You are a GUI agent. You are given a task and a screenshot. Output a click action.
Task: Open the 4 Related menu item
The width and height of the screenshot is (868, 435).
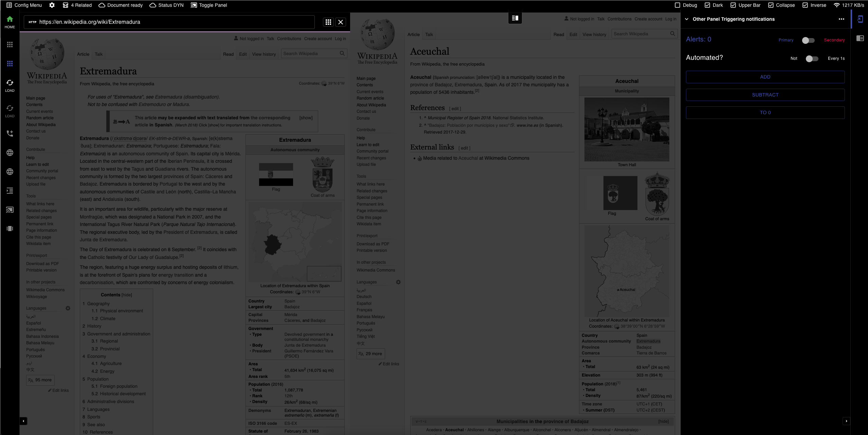click(77, 5)
